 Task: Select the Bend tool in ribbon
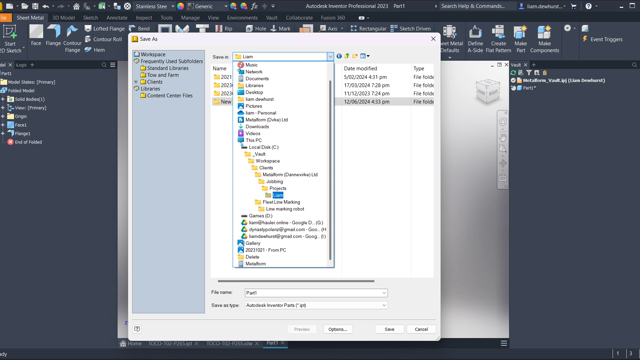(x=140, y=29)
